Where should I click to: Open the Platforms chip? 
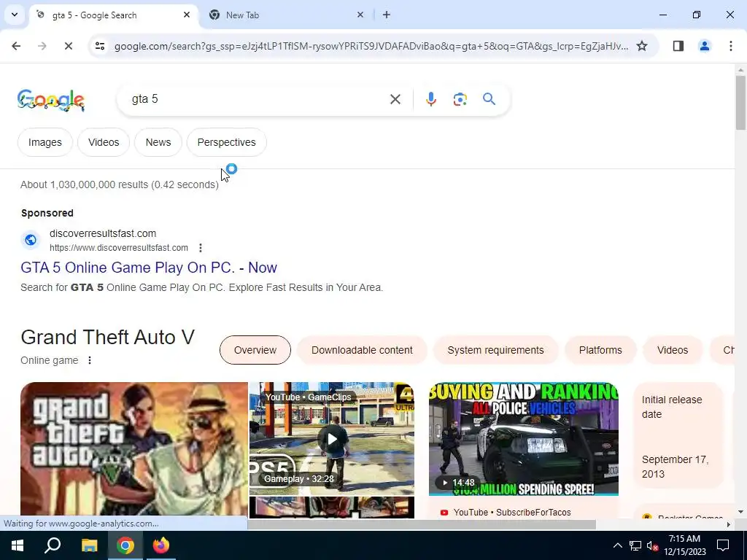600,350
